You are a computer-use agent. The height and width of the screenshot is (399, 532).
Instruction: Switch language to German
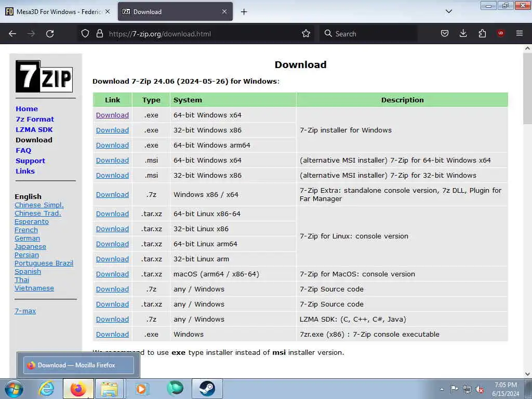27,238
